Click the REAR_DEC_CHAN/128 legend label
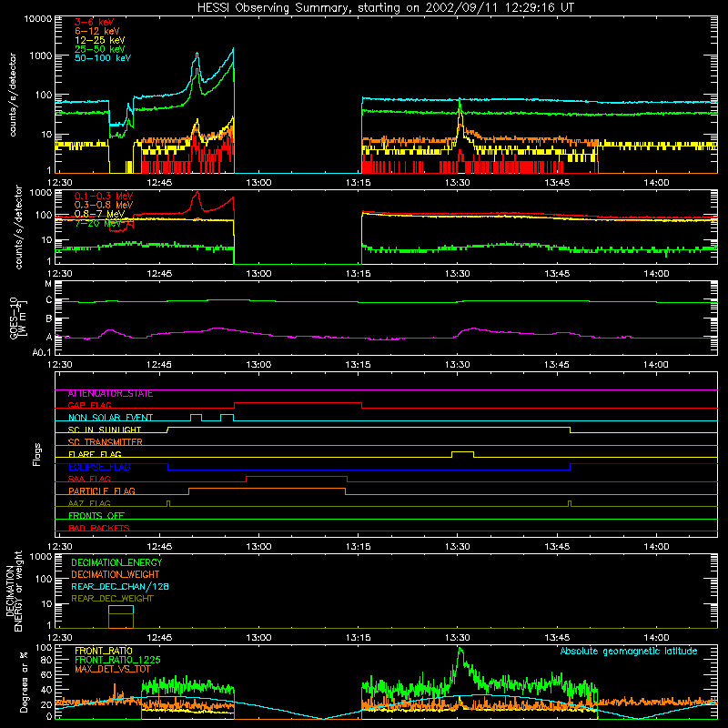 pyautogui.click(x=120, y=586)
